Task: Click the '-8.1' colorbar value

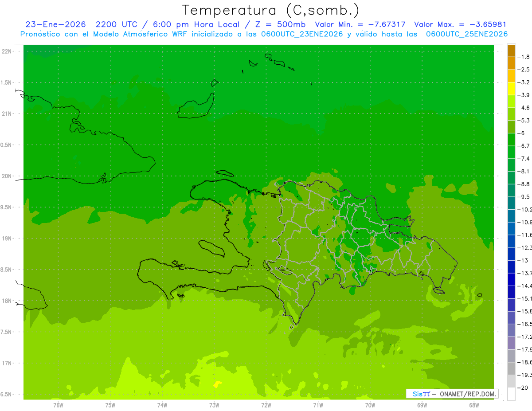Action: point(524,171)
